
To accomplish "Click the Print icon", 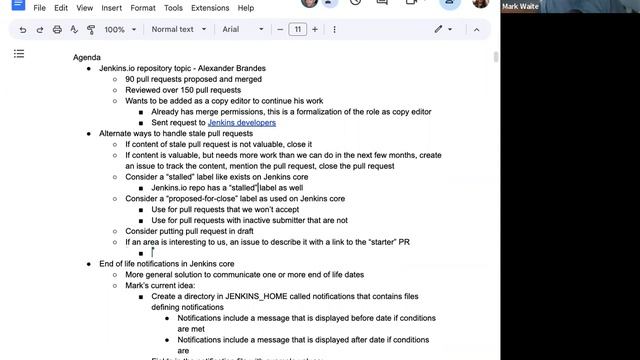I will coord(57,29).
